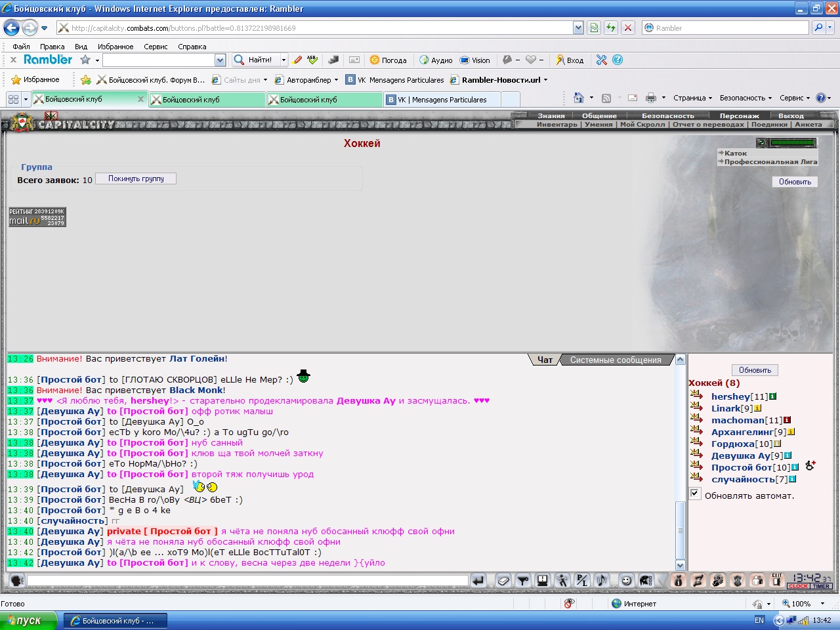Click the Quick Tabs grid icon
Image resolution: width=840 pixels, height=630 pixels.
[13, 99]
